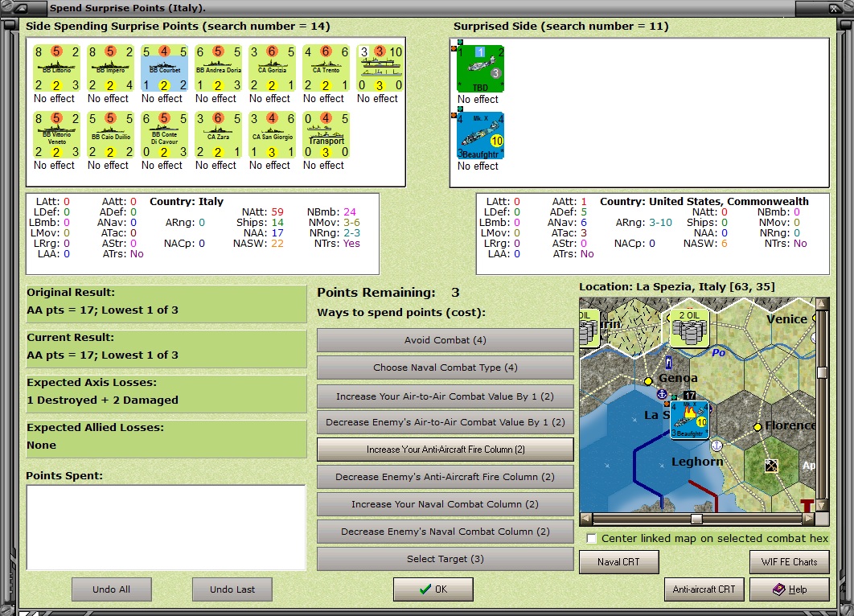Click the Allied ARng value 3-10

(x=661, y=223)
